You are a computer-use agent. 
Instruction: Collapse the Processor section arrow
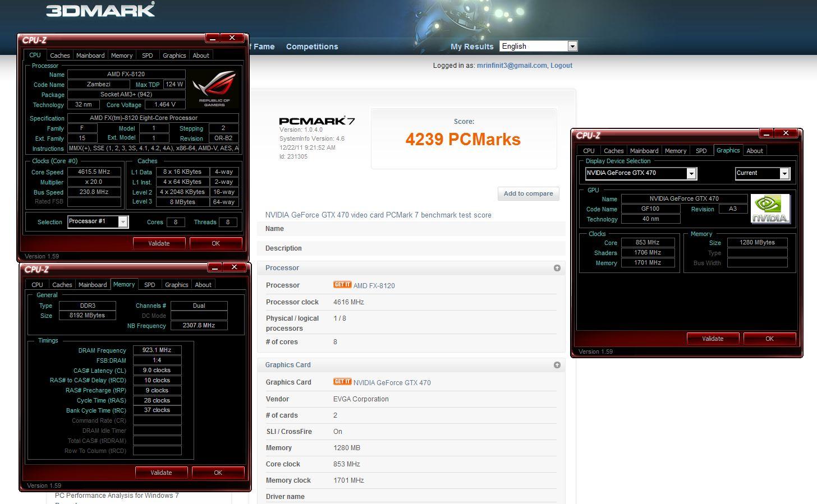coord(557,268)
